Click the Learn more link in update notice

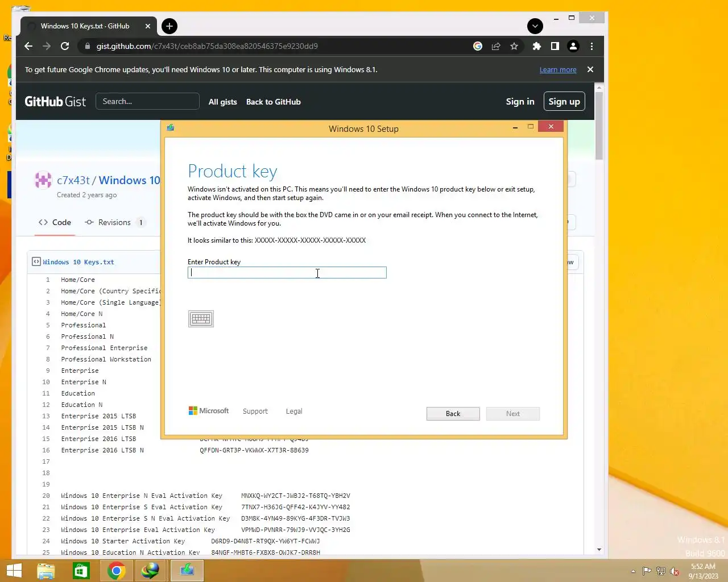point(558,70)
